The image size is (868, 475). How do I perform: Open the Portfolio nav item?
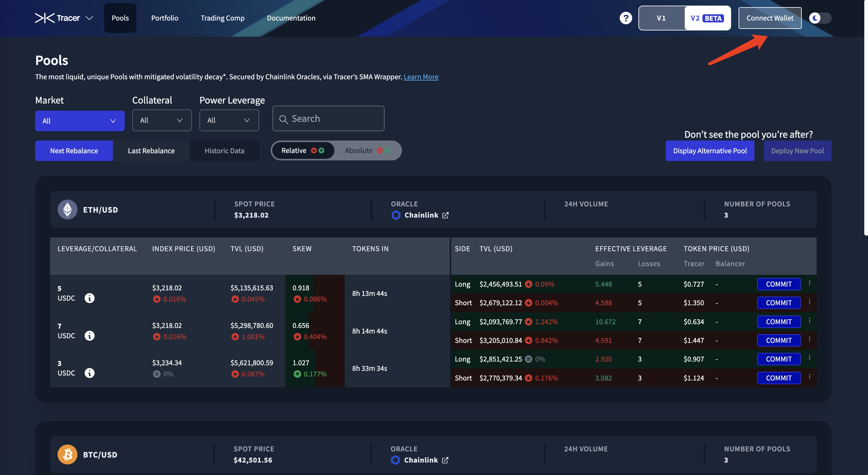click(165, 18)
